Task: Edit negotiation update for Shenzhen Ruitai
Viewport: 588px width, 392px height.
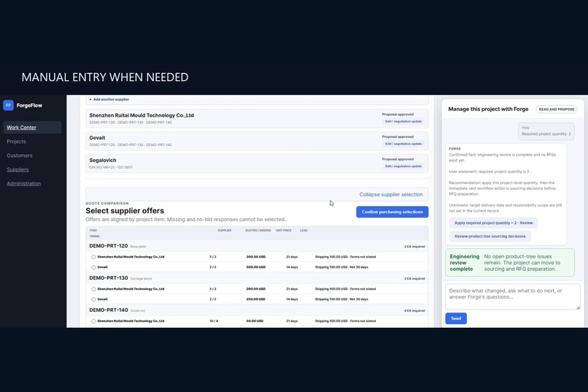Action: [403, 121]
